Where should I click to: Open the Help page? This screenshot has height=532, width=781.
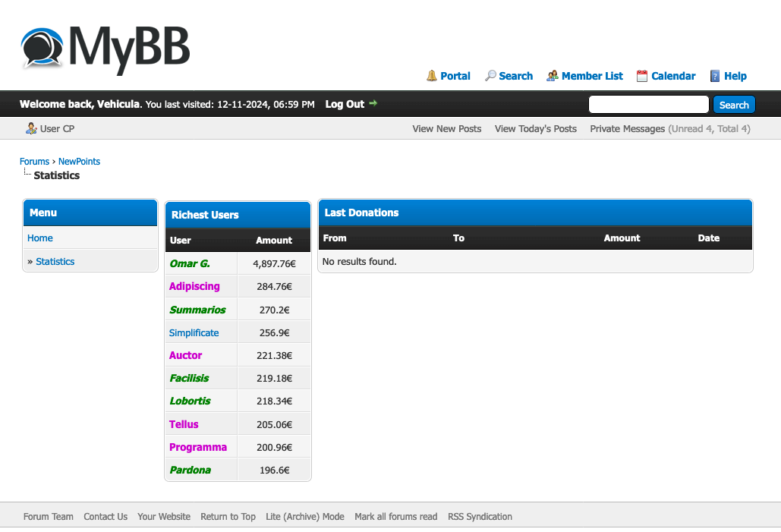coord(735,76)
